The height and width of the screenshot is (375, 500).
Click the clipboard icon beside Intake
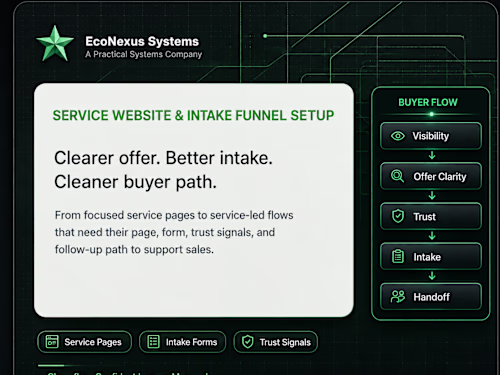pos(398,256)
